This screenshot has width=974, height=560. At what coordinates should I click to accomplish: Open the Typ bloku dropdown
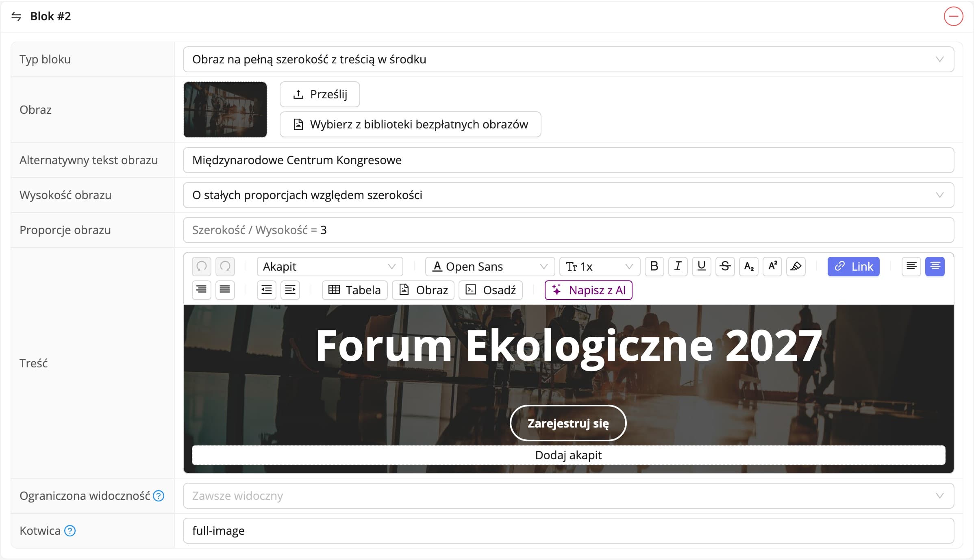pyautogui.click(x=568, y=59)
